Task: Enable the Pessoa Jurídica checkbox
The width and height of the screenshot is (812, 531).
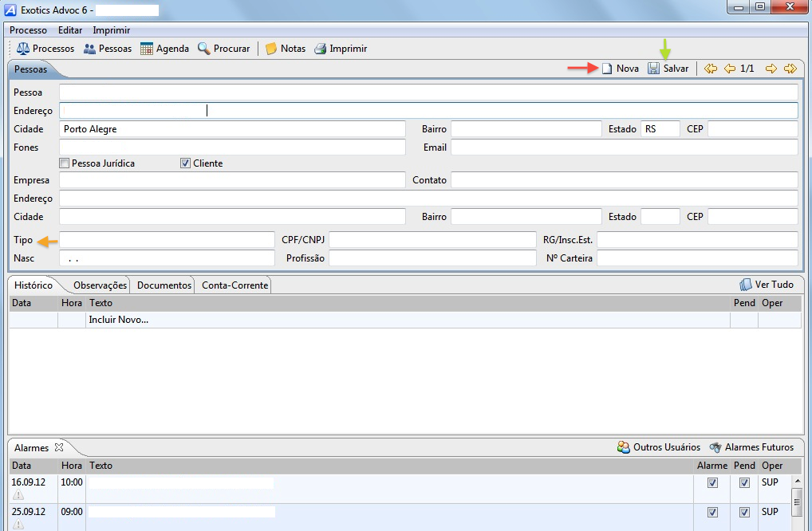Action: point(65,163)
